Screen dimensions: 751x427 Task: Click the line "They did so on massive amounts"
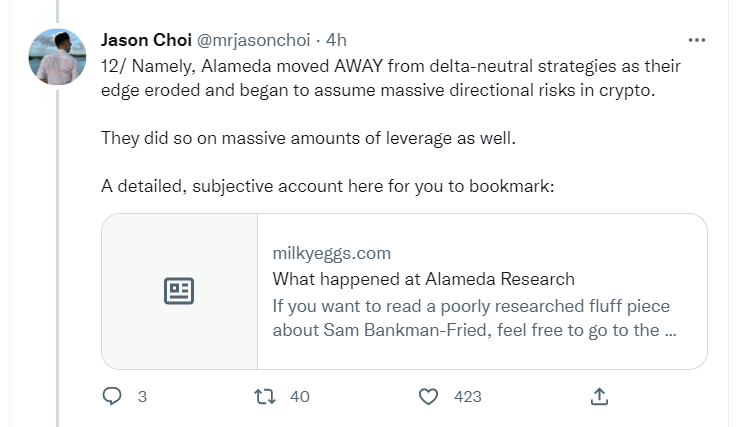308,137
